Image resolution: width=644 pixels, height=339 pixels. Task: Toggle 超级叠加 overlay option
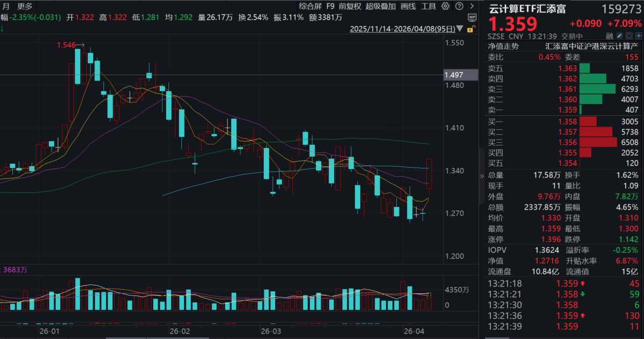pos(381,6)
